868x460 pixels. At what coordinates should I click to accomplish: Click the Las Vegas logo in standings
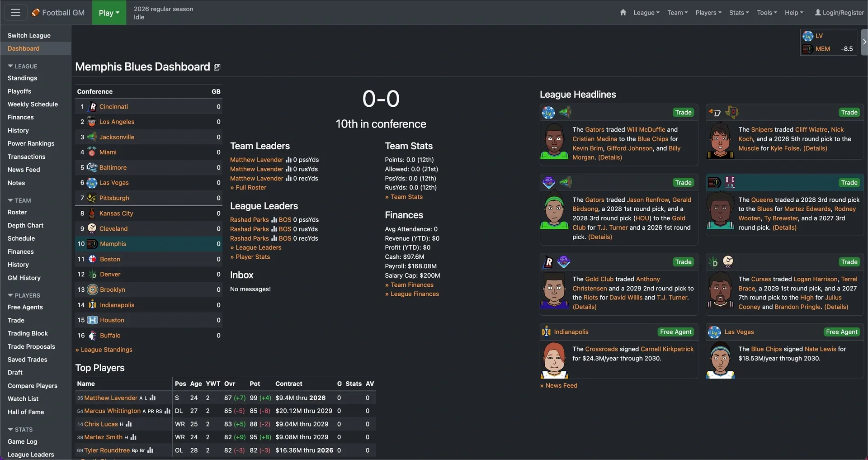coord(92,183)
